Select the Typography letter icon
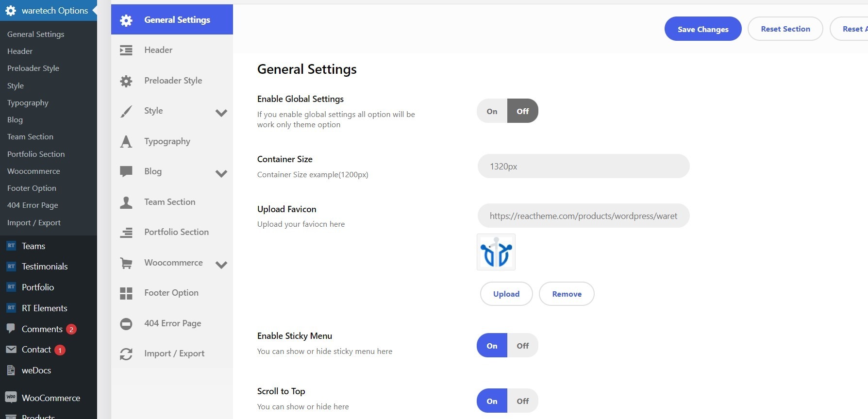Image resolution: width=868 pixels, height=419 pixels. pyautogui.click(x=126, y=141)
